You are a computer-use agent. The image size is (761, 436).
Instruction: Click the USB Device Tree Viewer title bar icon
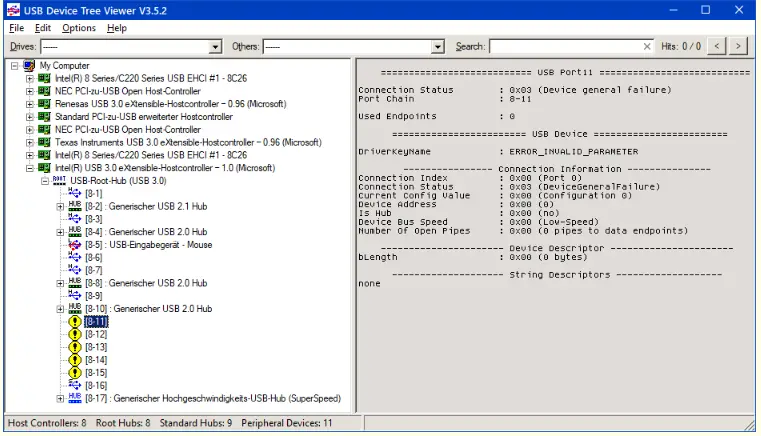click(13, 10)
